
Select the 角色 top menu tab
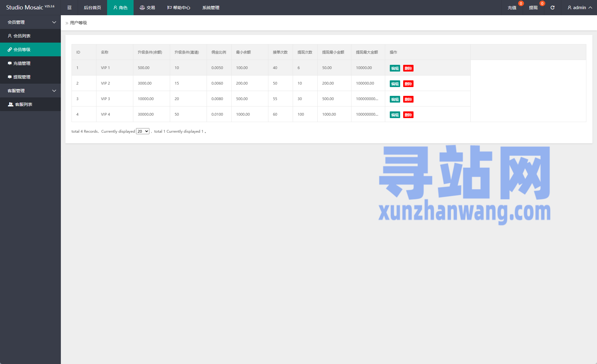tap(120, 8)
